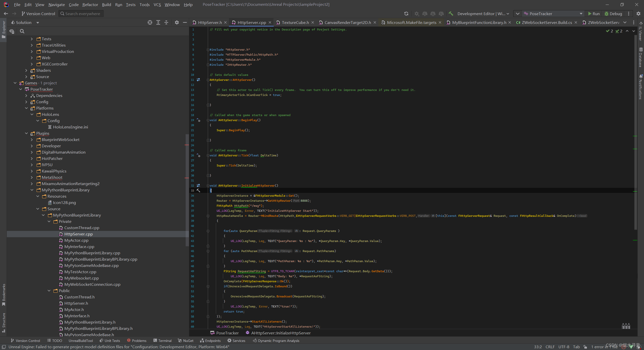Viewport: 644px width, 350px height.
Task: Open the Problems tool window button
Action: click(137, 340)
